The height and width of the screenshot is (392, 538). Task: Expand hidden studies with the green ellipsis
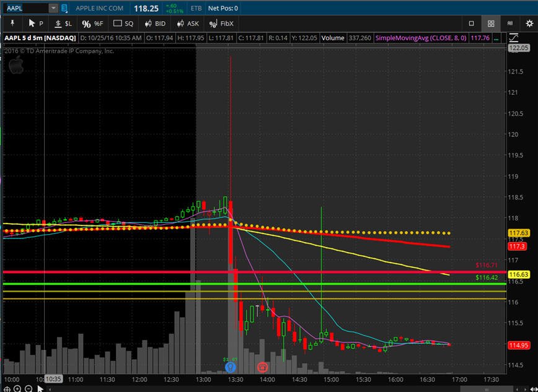pos(496,39)
